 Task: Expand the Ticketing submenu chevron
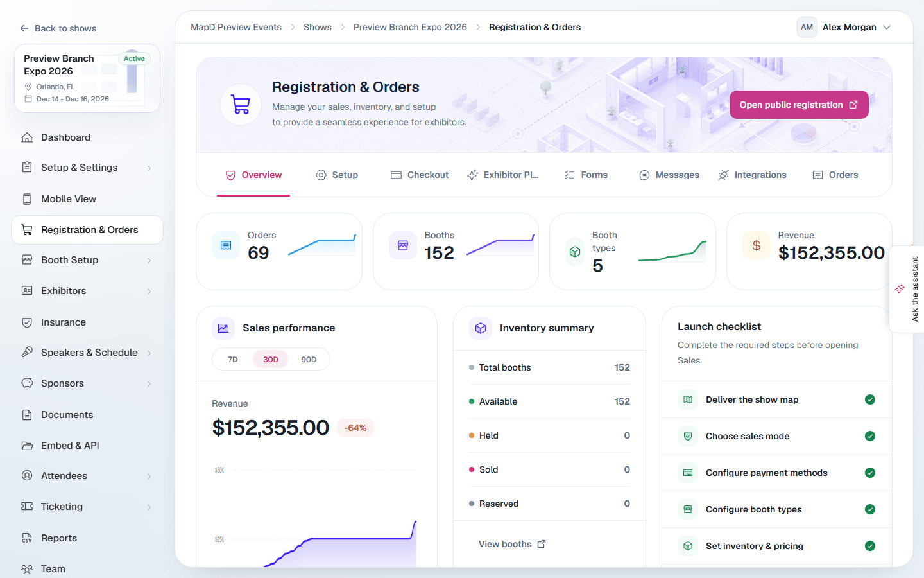[x=149, y=507]
